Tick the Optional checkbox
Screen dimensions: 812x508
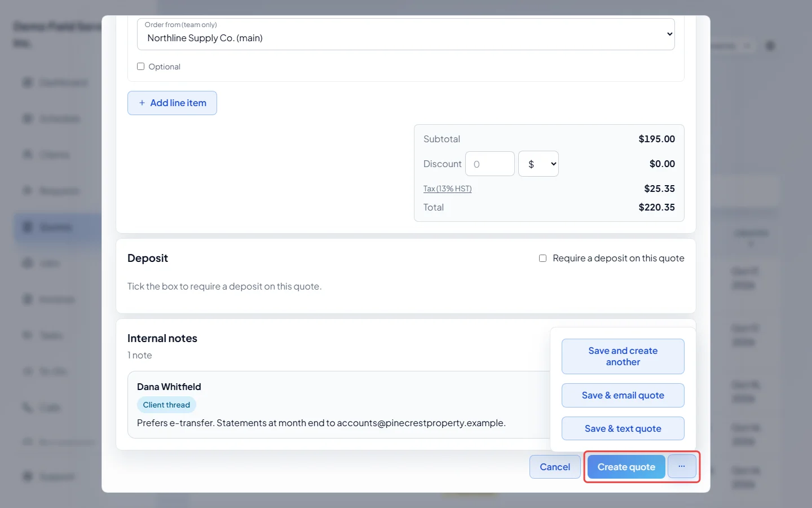pyautogui.click(x=141, y=67)
